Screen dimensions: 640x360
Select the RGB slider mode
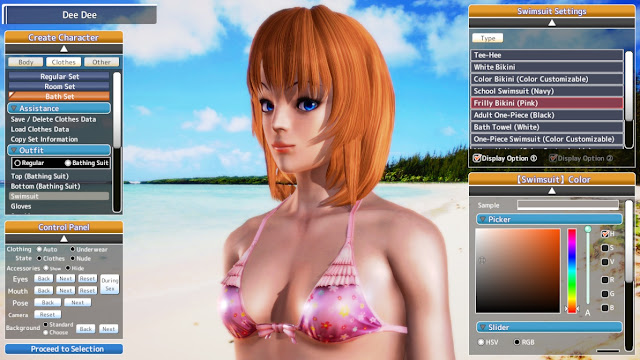(x=517, y=342)
